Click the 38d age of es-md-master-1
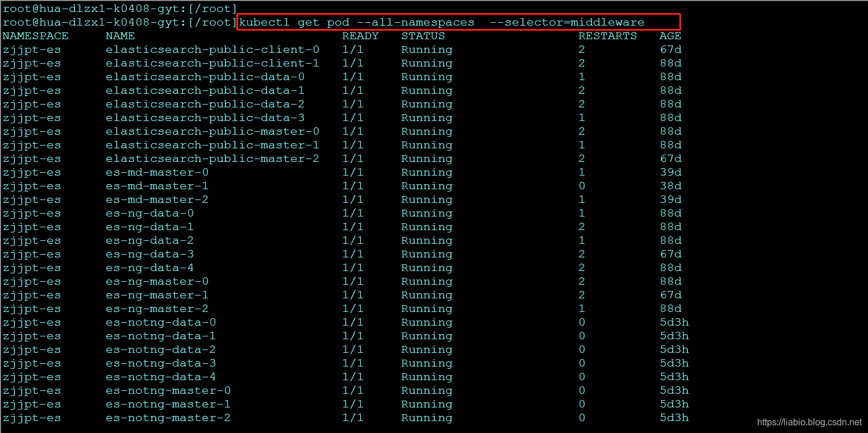The height and width of the screenshot is (433, 868). 670,186
